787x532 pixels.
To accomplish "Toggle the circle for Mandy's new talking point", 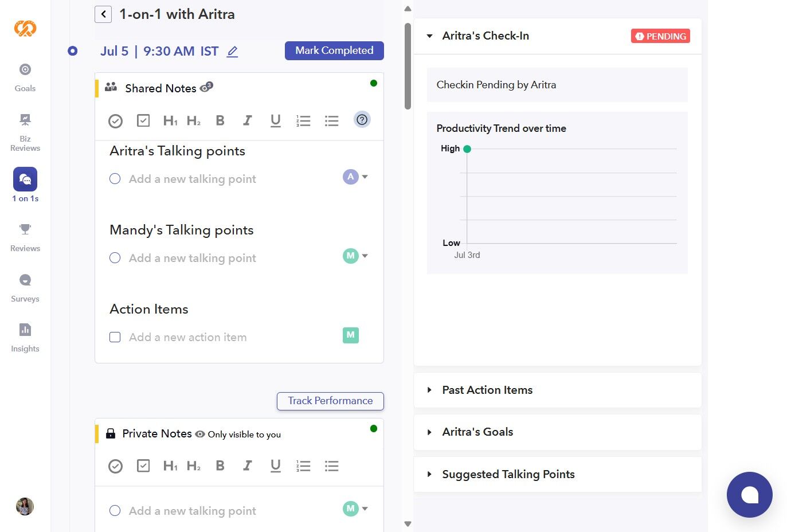I will [115, 258].
